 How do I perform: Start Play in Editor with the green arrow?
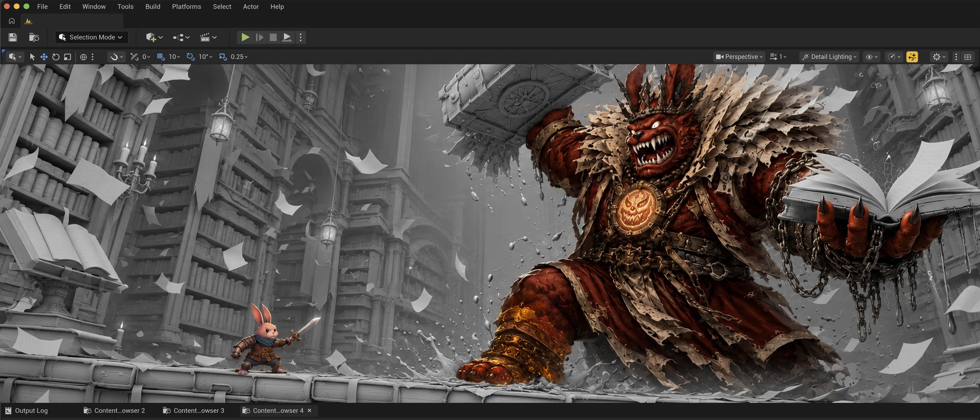[x=245, y=37]
